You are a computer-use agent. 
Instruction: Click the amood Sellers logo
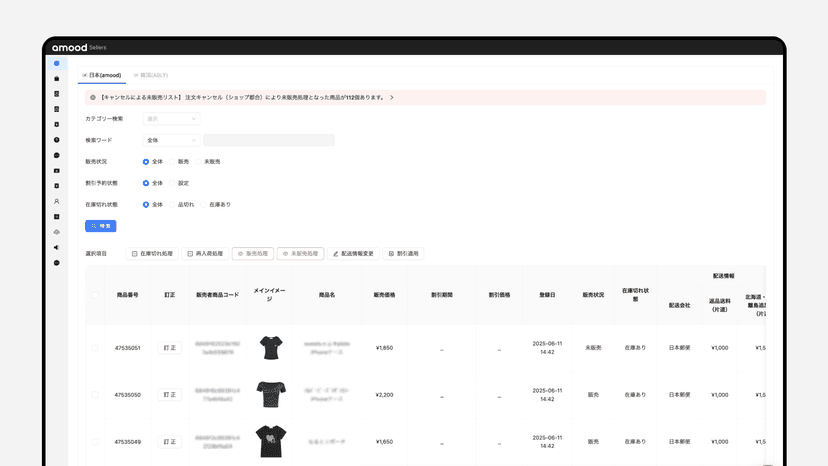point(79,48)
